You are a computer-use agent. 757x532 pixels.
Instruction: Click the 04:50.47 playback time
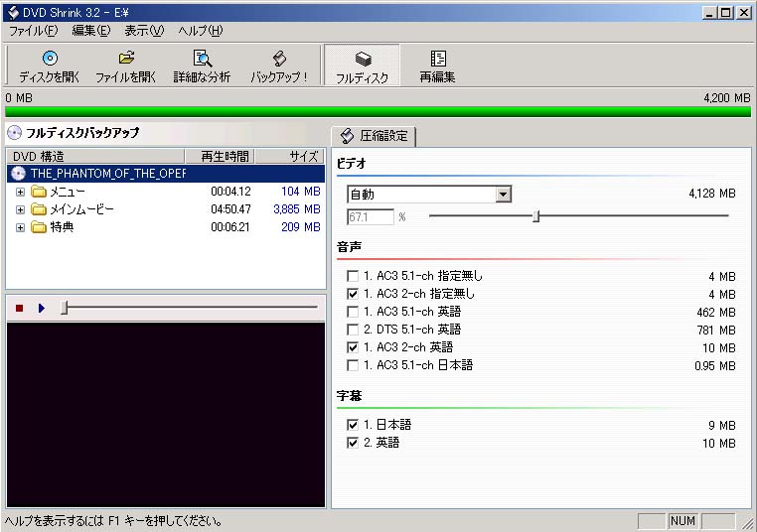tap(230, 209)
